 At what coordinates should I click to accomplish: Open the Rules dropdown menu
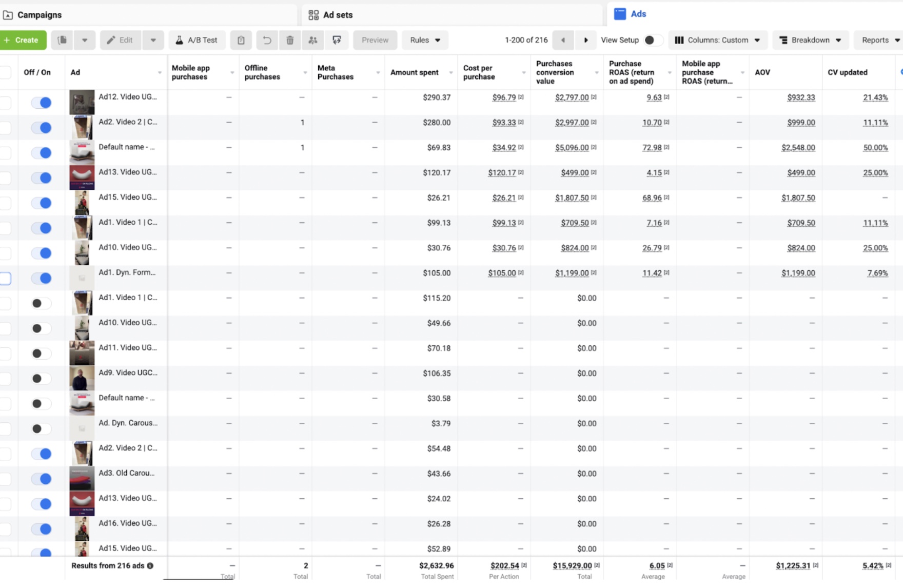(425, 40)
